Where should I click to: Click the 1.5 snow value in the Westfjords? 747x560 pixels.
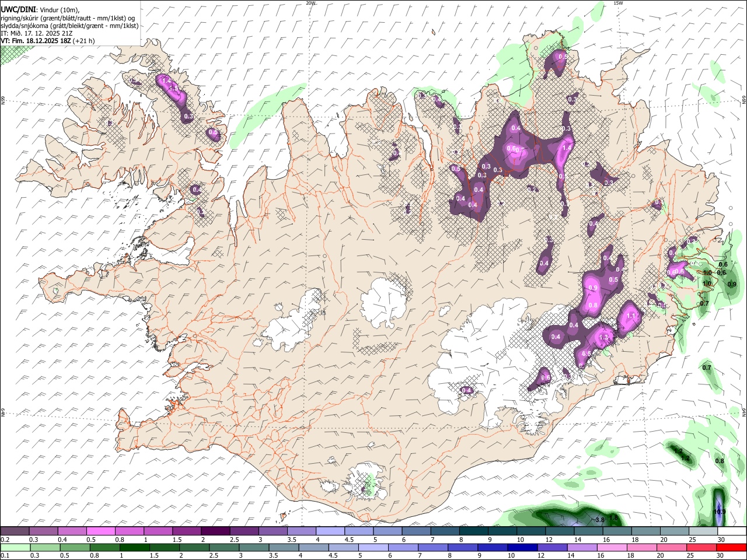tap(173, 89)
